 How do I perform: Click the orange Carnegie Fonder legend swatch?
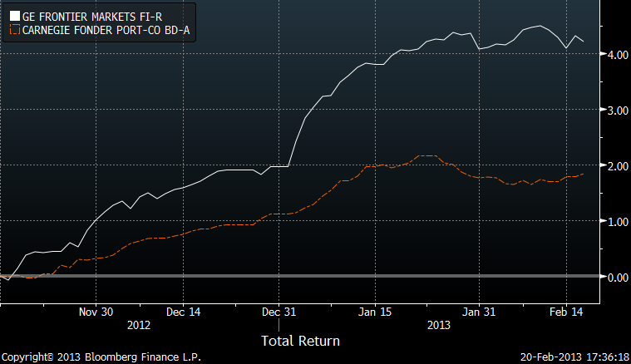coord(15,30)
